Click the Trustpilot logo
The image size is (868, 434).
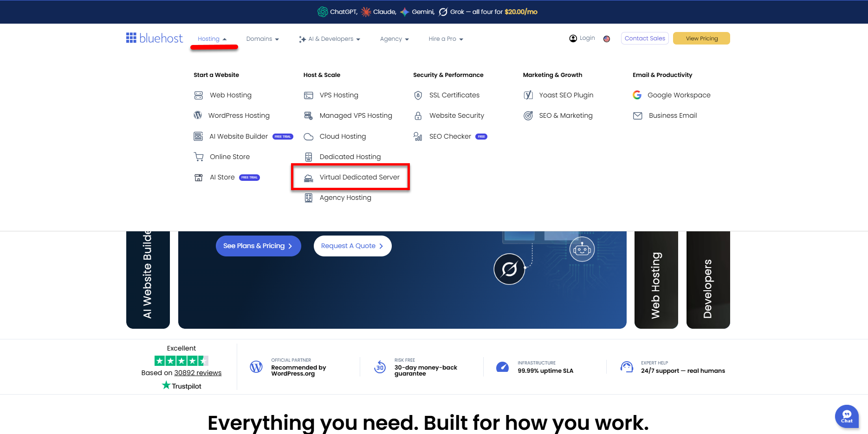point(181,386)
